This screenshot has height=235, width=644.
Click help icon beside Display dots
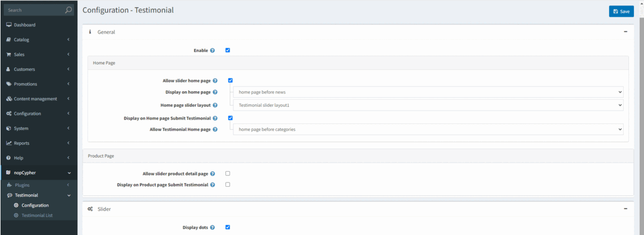tap(213, 227)
